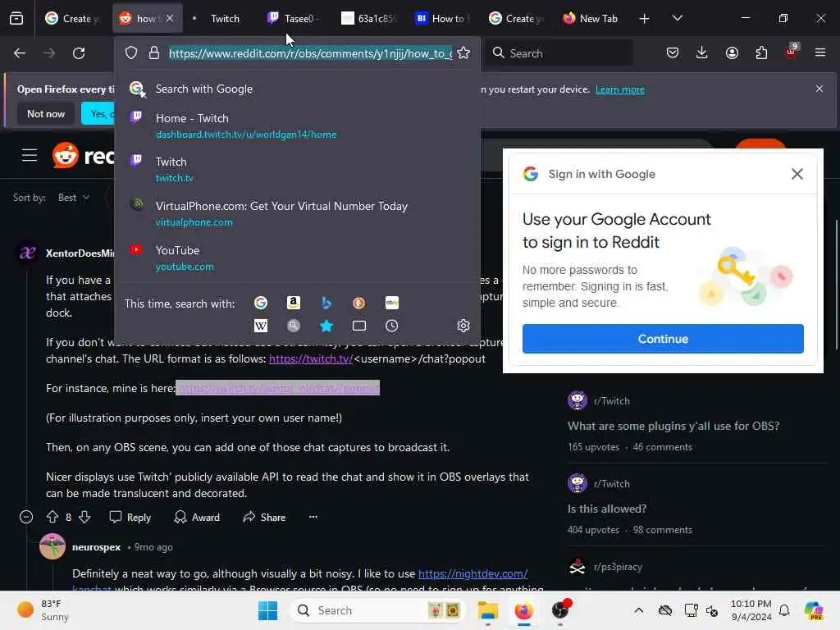
Task: Go back to the previous page
Action: tap(20, 53)
